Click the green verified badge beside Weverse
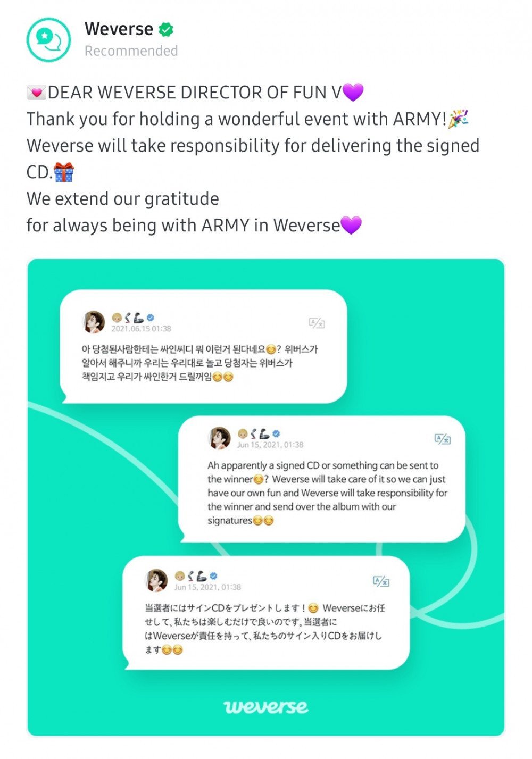The image size is (532, 759). pos(167,30)
